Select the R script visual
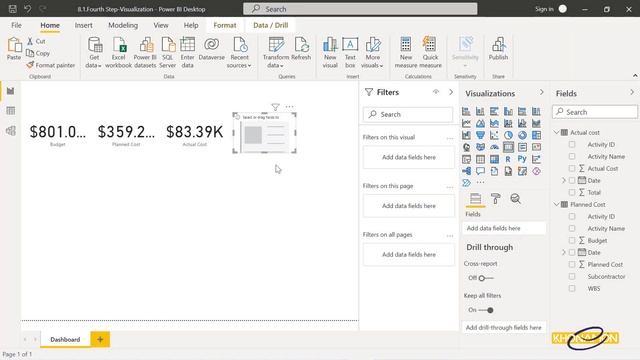Image resolution: width=640 pixels, height=360 pixels. click(508, 159)
